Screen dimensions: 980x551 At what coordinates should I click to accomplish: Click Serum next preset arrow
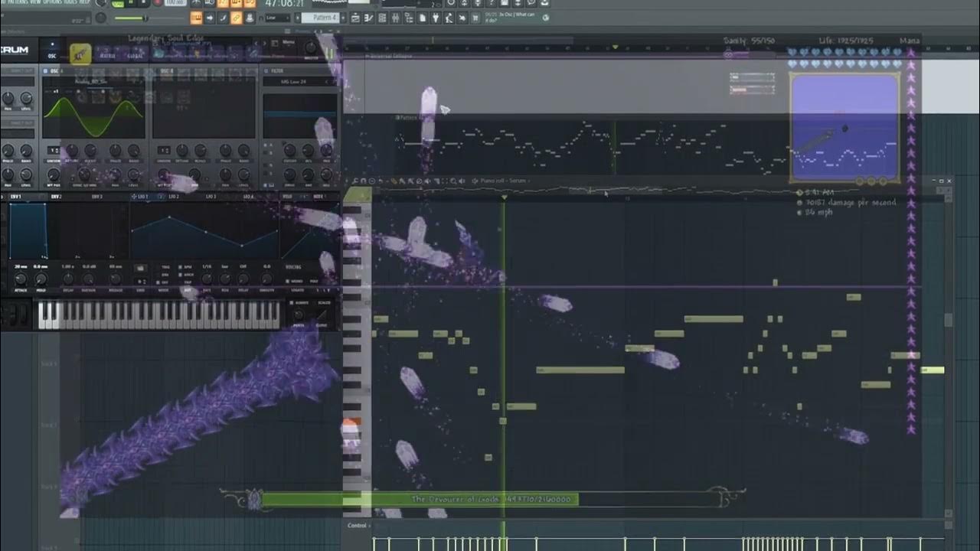(265, 43)
